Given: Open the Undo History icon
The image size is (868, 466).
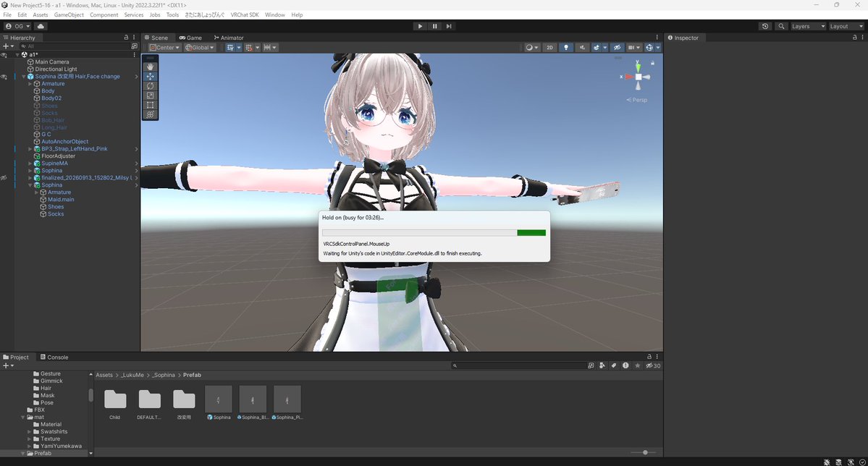Looking at the screenshot, I should [765, 26].
